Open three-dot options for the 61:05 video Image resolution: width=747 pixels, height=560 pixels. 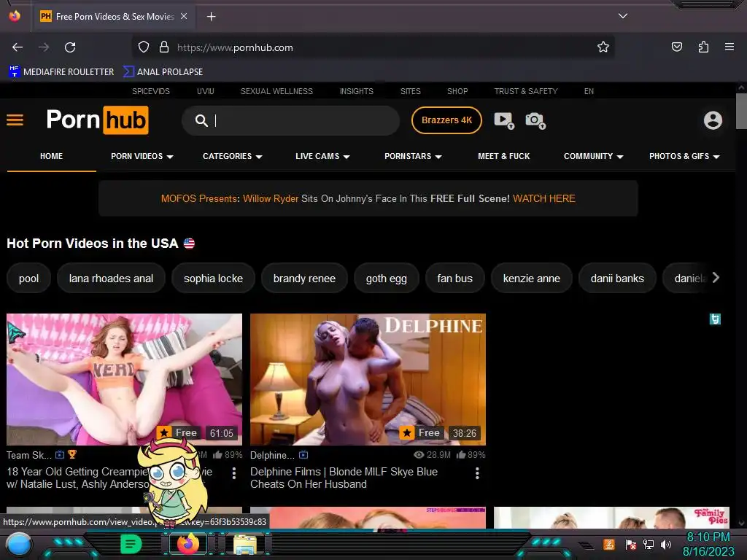[233, 472]
